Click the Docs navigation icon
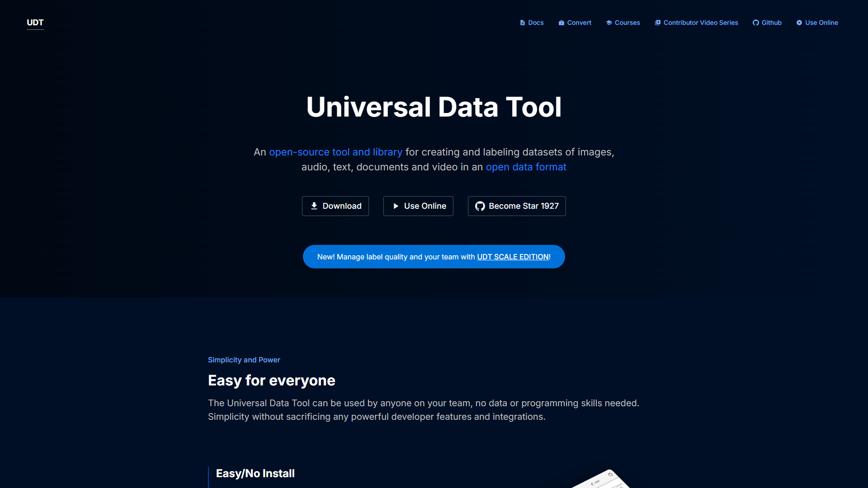868x488 pixels. click(522, 23)
